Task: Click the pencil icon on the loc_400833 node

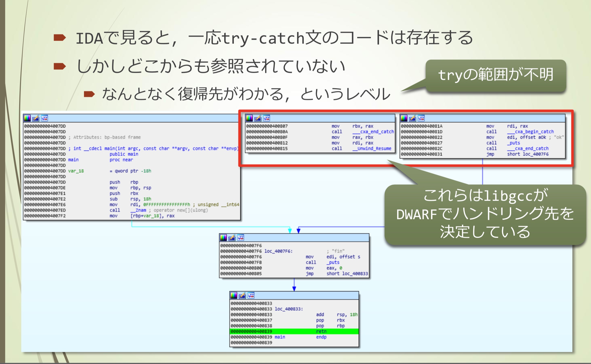Action: (x=242, y=295)
